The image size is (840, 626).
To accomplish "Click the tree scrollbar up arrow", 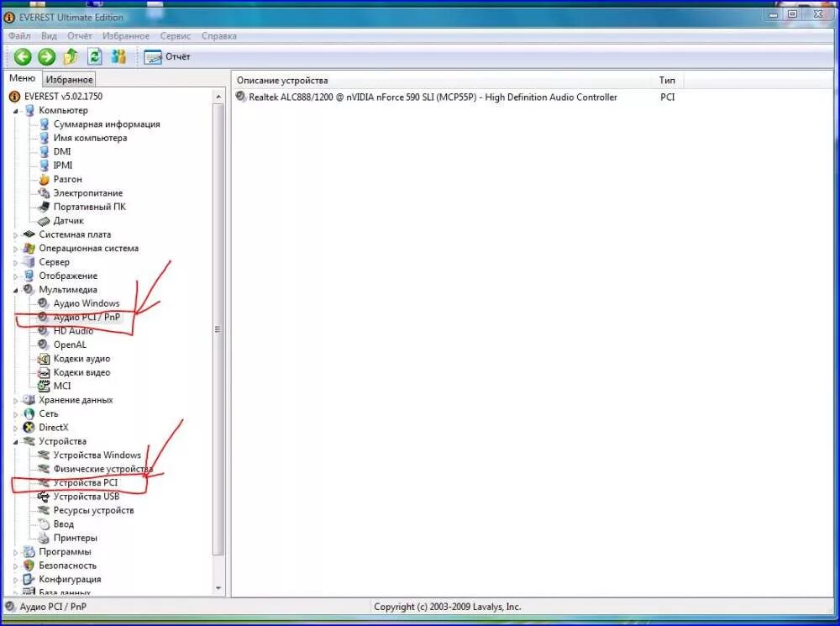I will tap(218, 97).
